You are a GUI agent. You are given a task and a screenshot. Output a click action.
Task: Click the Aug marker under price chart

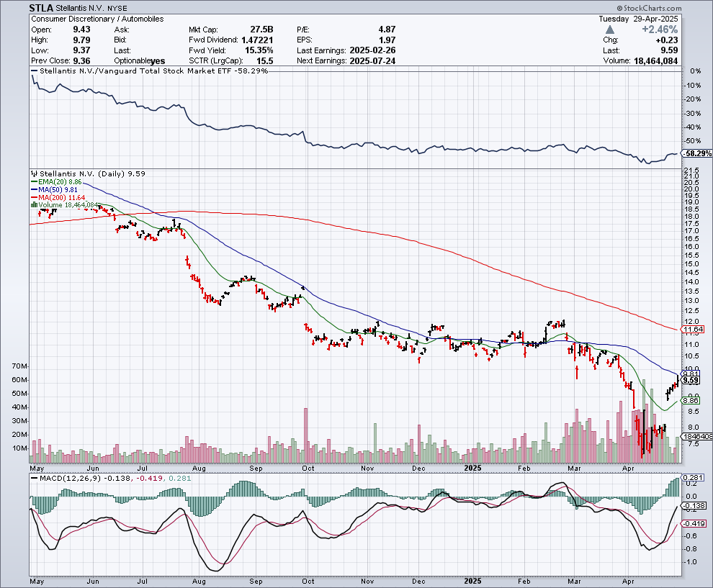[x=199, y=468]
